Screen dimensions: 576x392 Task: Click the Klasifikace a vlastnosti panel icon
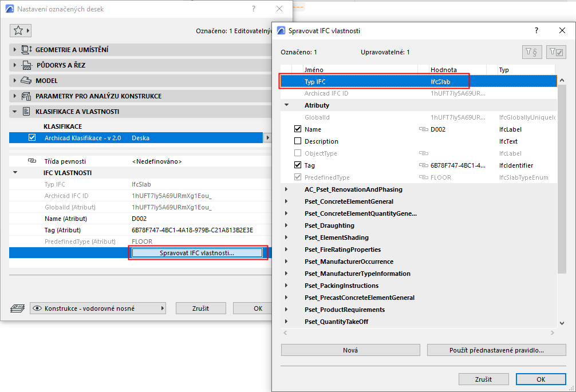pyautogui.click(x=26, y=112)
